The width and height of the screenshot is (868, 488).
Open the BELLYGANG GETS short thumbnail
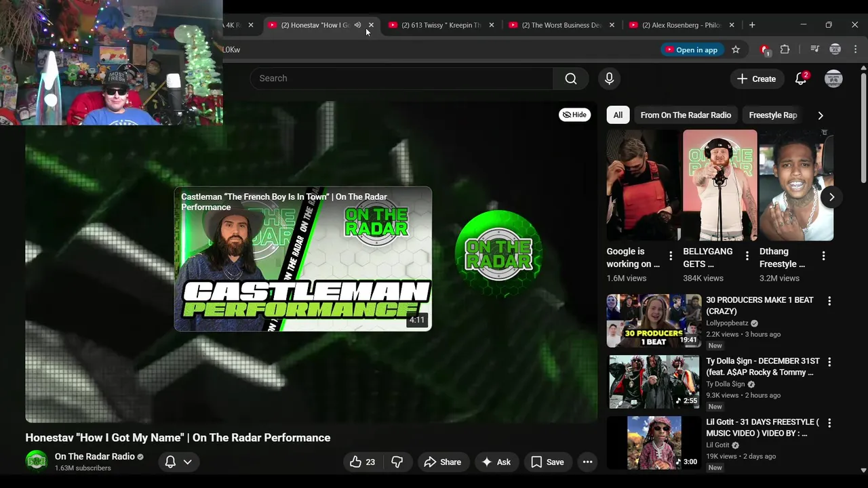pyautogui.click(x=719, y=185)
